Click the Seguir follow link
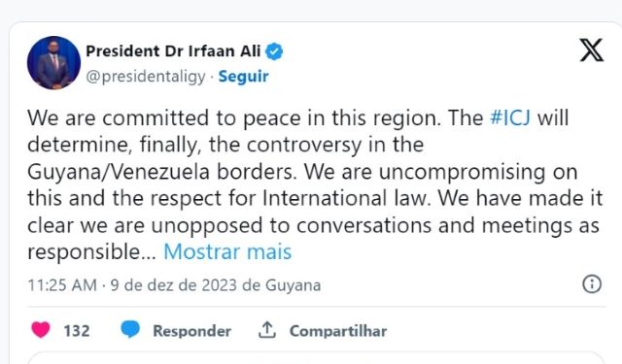Viewport: 622px width, 364px height. [x=244, y=77]
